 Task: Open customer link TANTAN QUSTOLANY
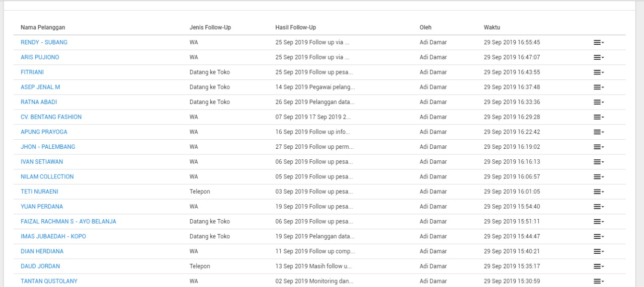click(49, 281)
